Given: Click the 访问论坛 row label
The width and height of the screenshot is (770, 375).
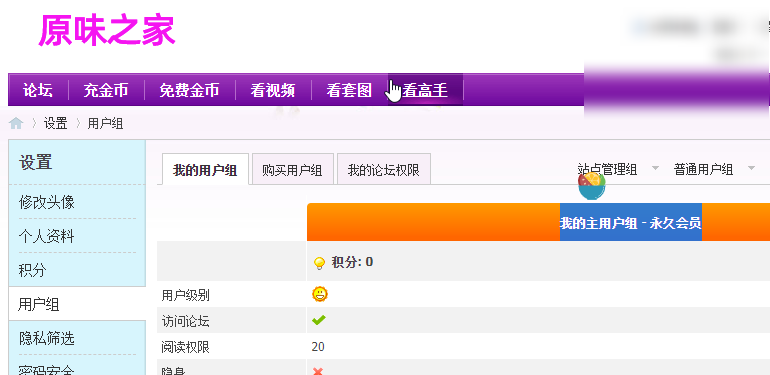Looking at the screenshot, I should point(186,321).
